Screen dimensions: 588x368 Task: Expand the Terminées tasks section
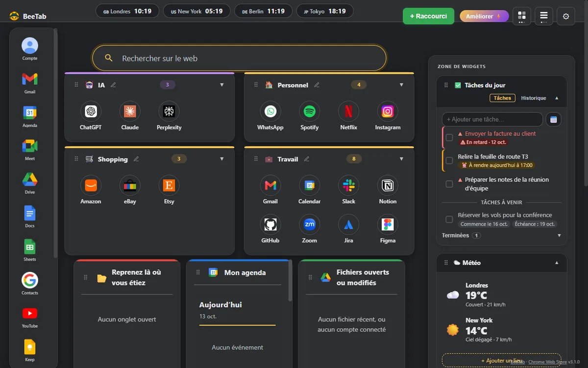click(559, 236)
